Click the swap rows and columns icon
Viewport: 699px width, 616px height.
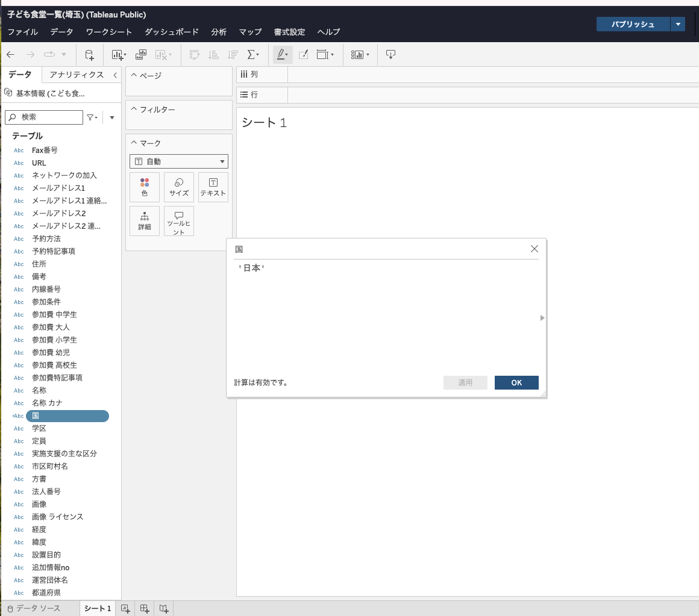coord(195,55)
